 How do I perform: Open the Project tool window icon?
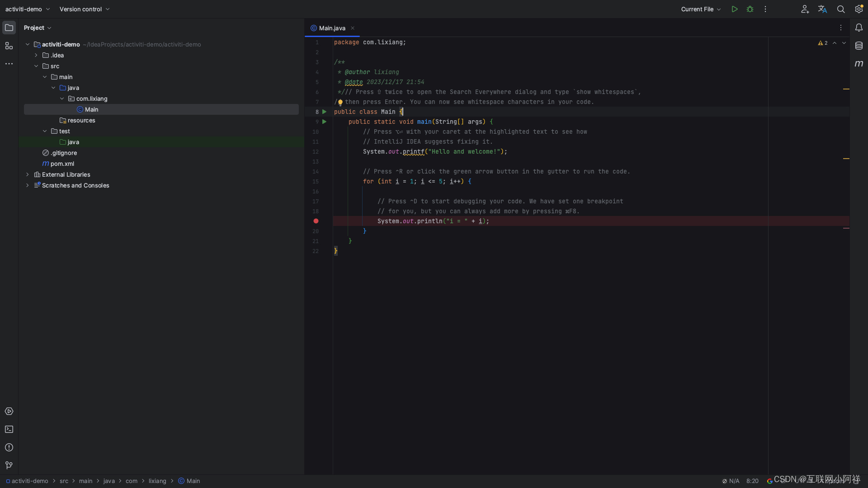click(x=9, y=28)
